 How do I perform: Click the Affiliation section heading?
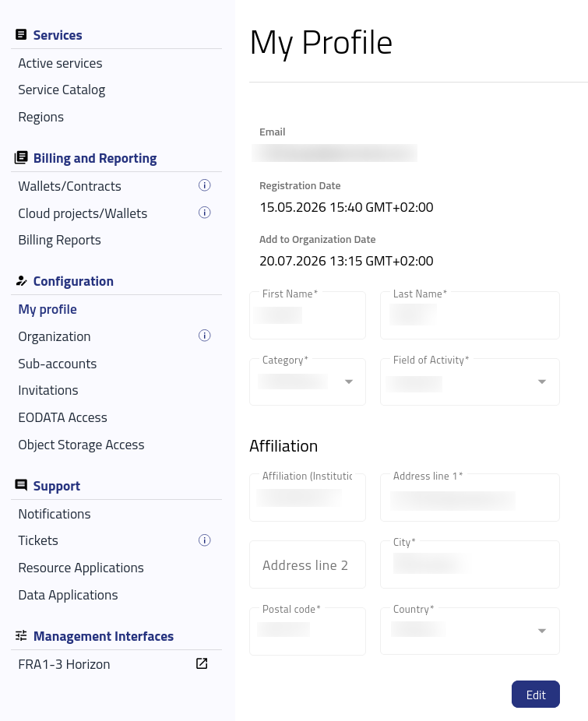[283, 446]
